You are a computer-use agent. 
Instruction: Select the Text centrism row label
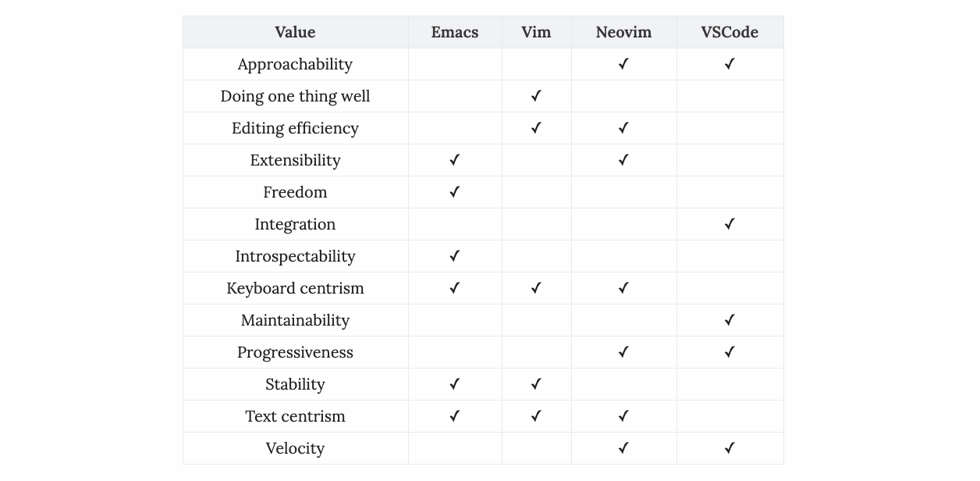pos(295,416)
